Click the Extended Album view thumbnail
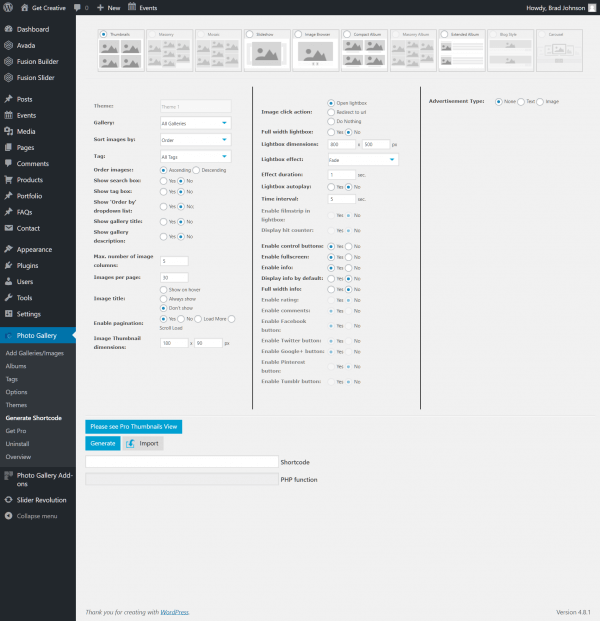The width and height of the screenshot is (600, 621). [x=462, y=50]
